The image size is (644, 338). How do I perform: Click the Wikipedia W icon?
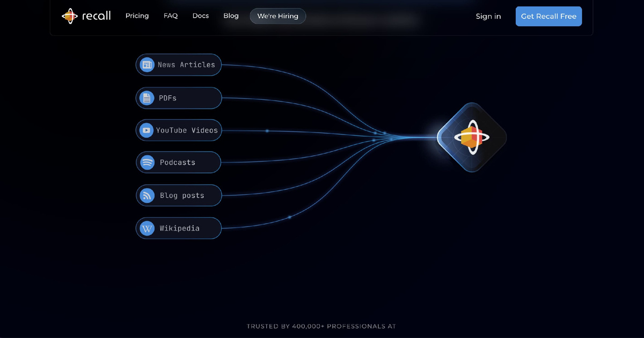pos(147,229)
